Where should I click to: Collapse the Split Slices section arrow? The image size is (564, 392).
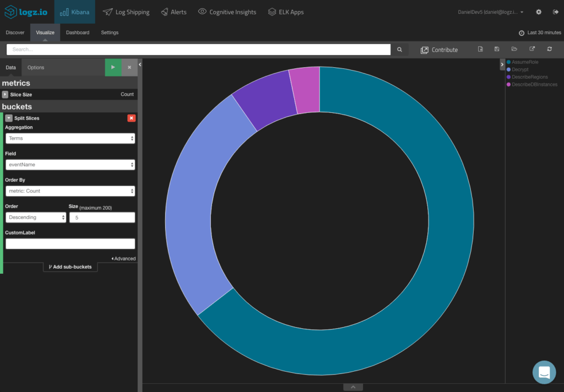point(8,118)
